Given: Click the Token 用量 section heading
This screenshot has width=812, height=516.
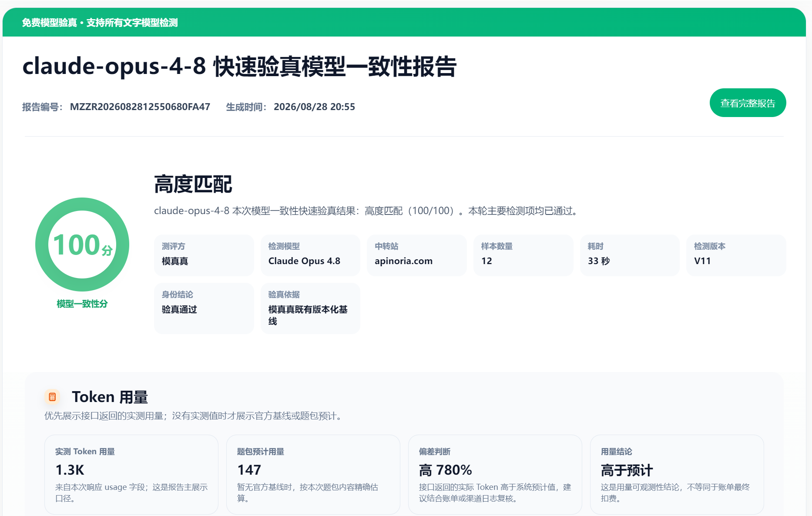Looking at the screenshot, I should click(x=110, y=397).
